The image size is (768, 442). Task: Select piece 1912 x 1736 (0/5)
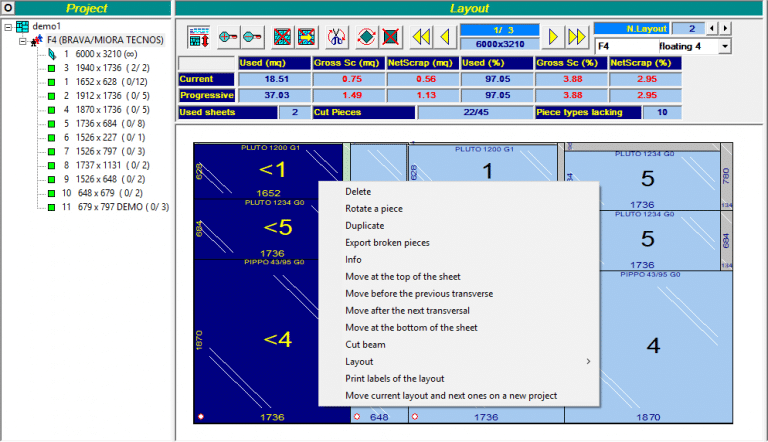106,96
